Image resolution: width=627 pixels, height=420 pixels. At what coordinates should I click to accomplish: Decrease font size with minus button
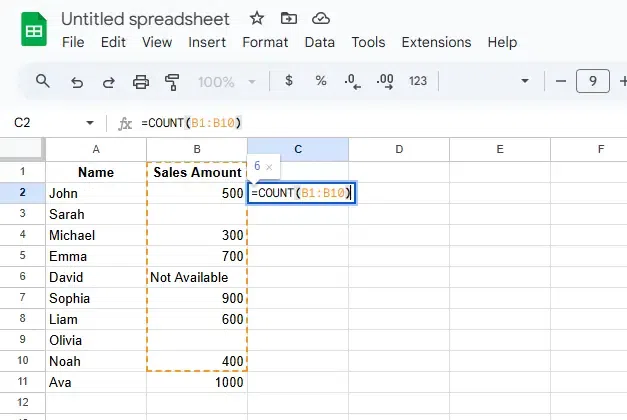click(561, 81)
